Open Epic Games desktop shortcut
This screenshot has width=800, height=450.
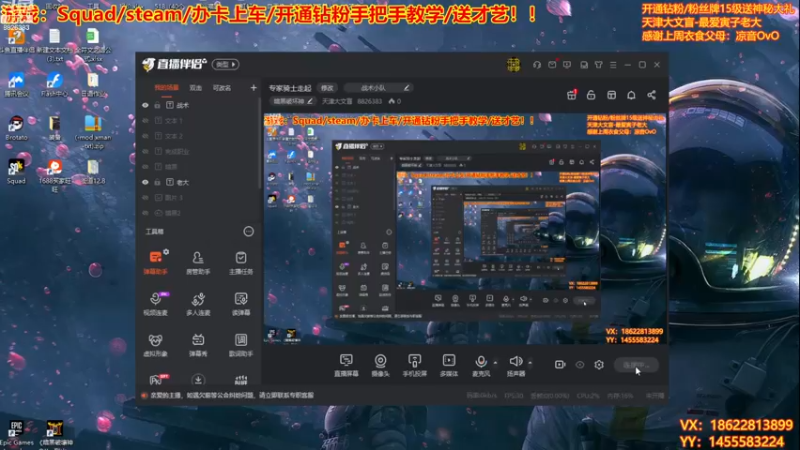tap(16, 433)
